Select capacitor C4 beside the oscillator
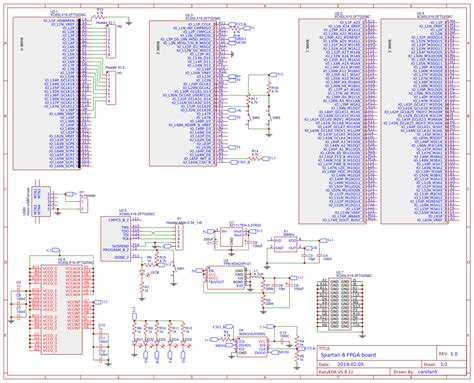The width and height of the screenshot is (474, 383). tap(319, 256)
